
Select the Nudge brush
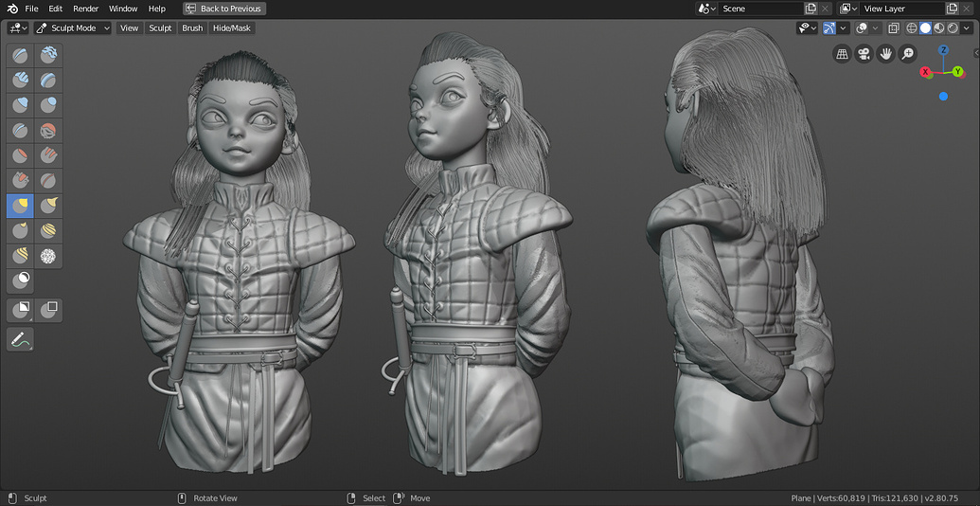48,231
